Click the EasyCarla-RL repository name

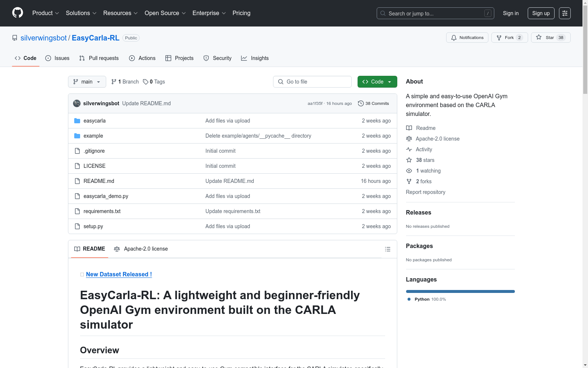point(96,38)
